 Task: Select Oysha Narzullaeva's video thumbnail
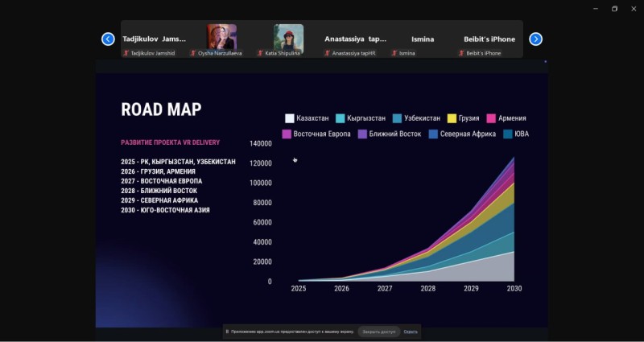click(x=221, y=37)
